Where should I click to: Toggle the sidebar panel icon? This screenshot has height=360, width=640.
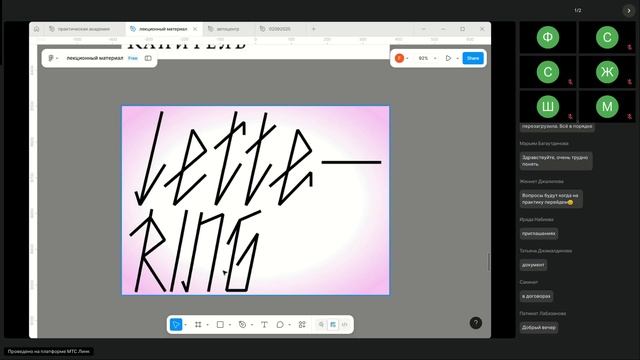point(148,58)
